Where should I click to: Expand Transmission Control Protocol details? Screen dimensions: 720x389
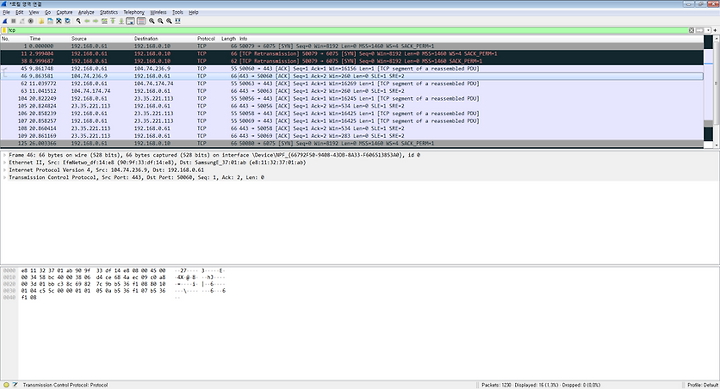click(x=5, y=177)
